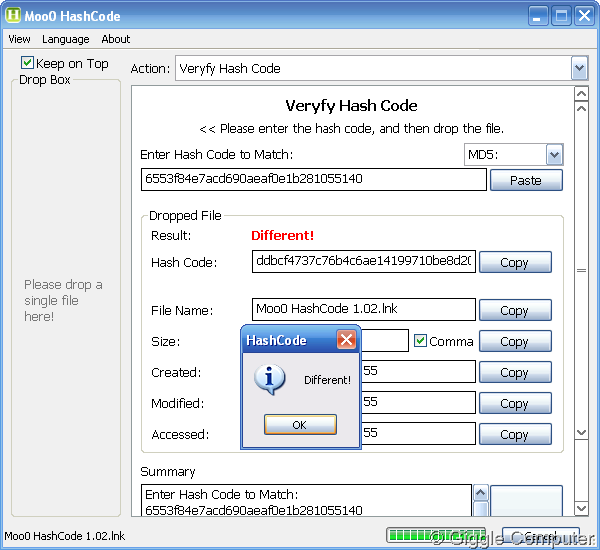Focus the Enter Hash Code to Match field
The image size is (600, 550).
(314, 179)
